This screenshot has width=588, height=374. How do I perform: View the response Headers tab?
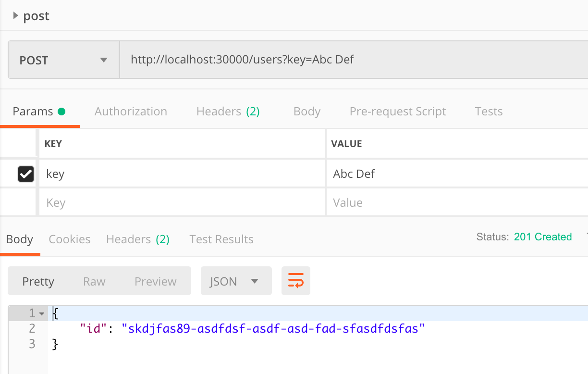click(138, 239)
